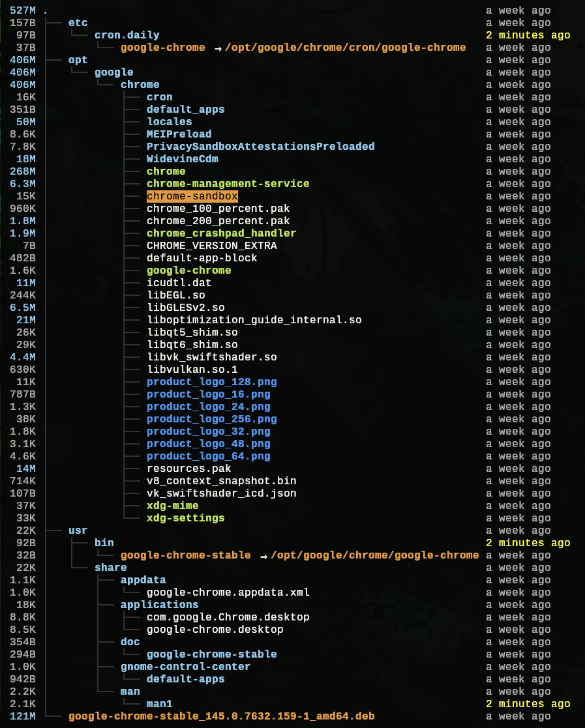Select the default-app-block file

[x=202, y=258]
